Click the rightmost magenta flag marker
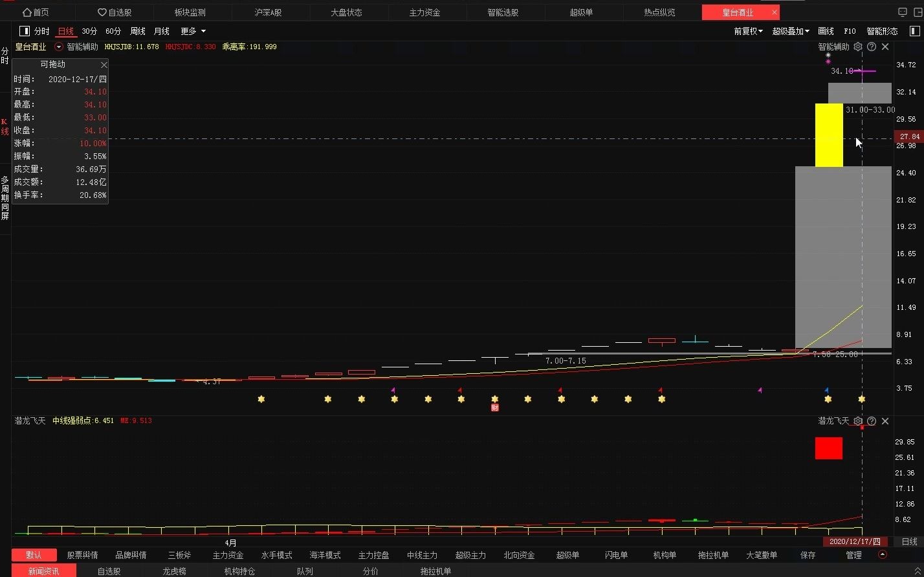Screen dimensions: 924x577 (x=760, y=390)
